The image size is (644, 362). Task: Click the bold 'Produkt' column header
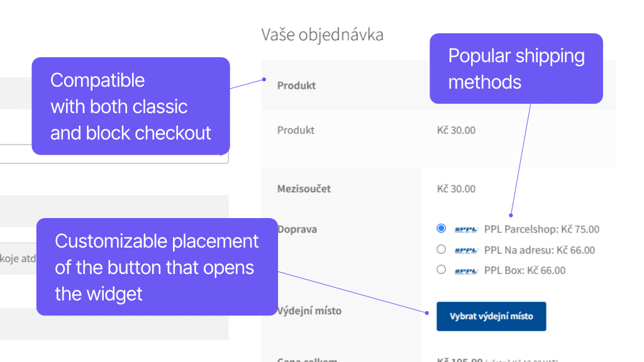click(297, 85)
